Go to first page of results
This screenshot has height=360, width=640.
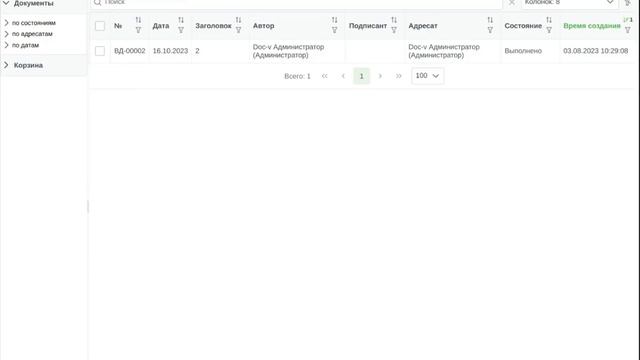point(324,76)
